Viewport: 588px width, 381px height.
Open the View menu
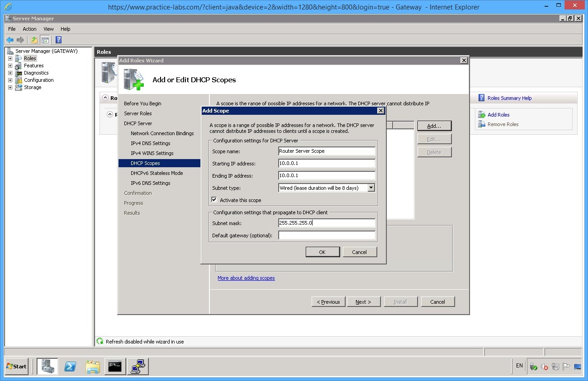click(x=48, y=29)
